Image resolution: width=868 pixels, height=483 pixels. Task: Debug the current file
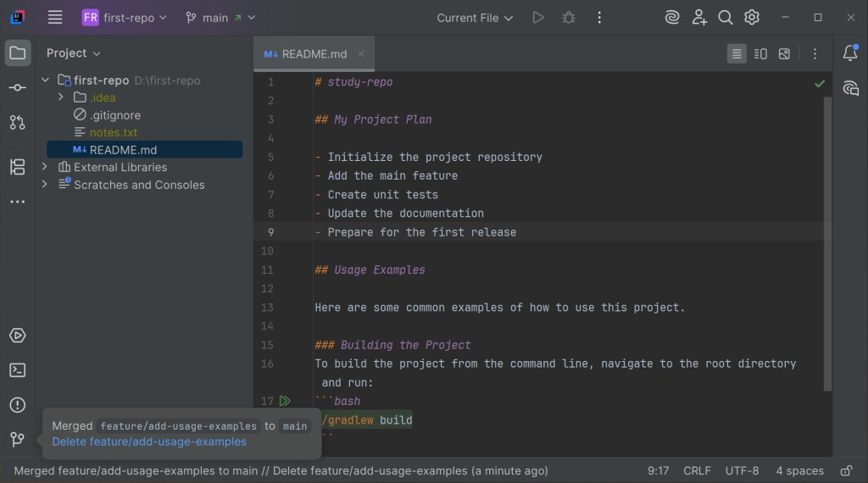(569, 18)
